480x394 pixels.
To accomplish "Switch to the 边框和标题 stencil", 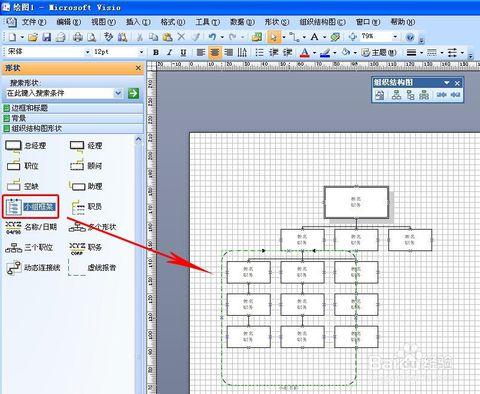I will [73, 108].
